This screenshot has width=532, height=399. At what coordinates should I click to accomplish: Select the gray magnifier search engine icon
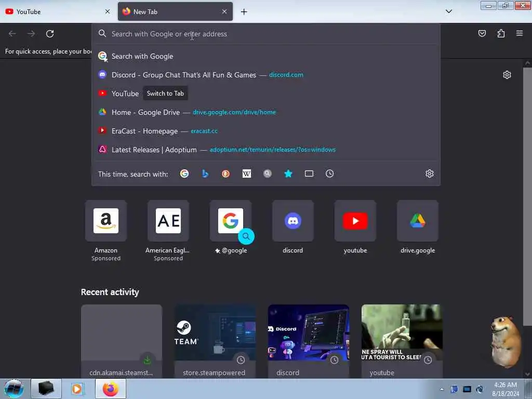point(268,174)
